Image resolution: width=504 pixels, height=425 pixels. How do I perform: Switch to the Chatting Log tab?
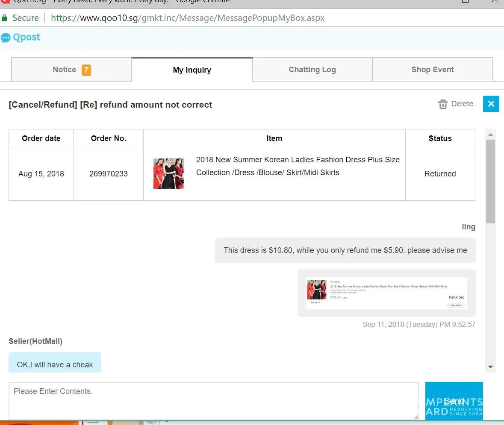pos(312,70)
